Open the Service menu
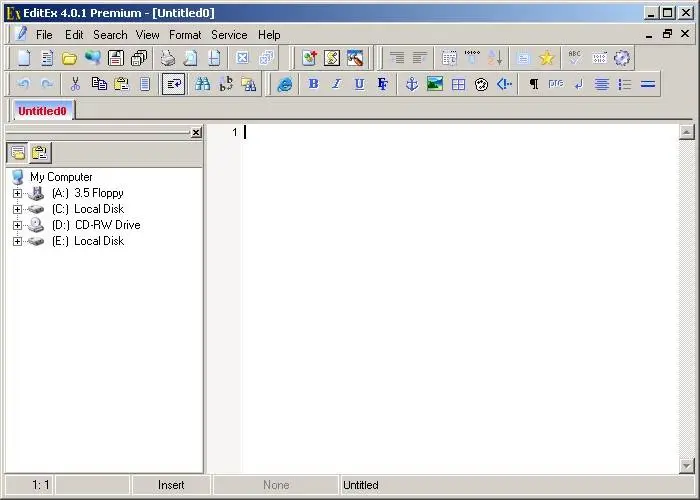This screenshot has width=700, height=500. click(229, 35)
